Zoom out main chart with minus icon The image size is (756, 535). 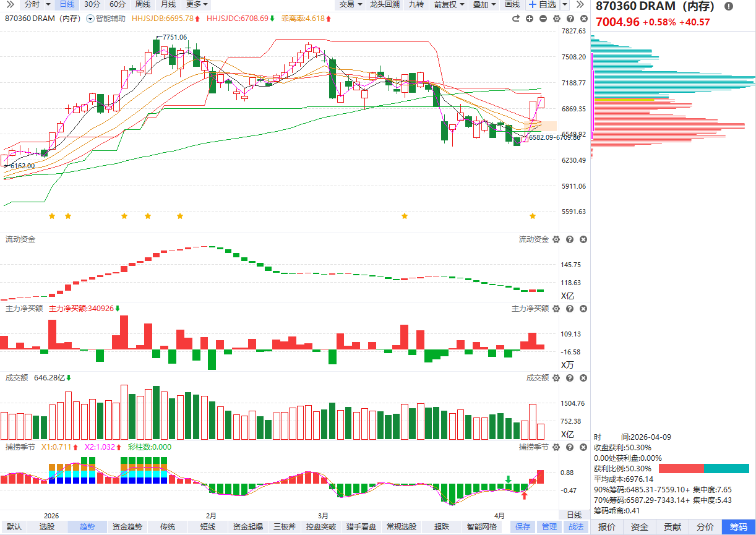pyautogui.click(x=543, y=19)
